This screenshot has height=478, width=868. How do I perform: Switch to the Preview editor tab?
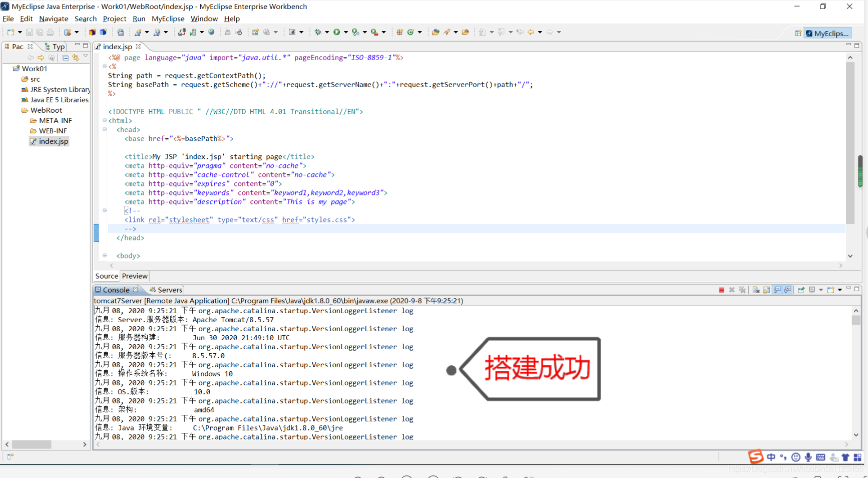135,276
